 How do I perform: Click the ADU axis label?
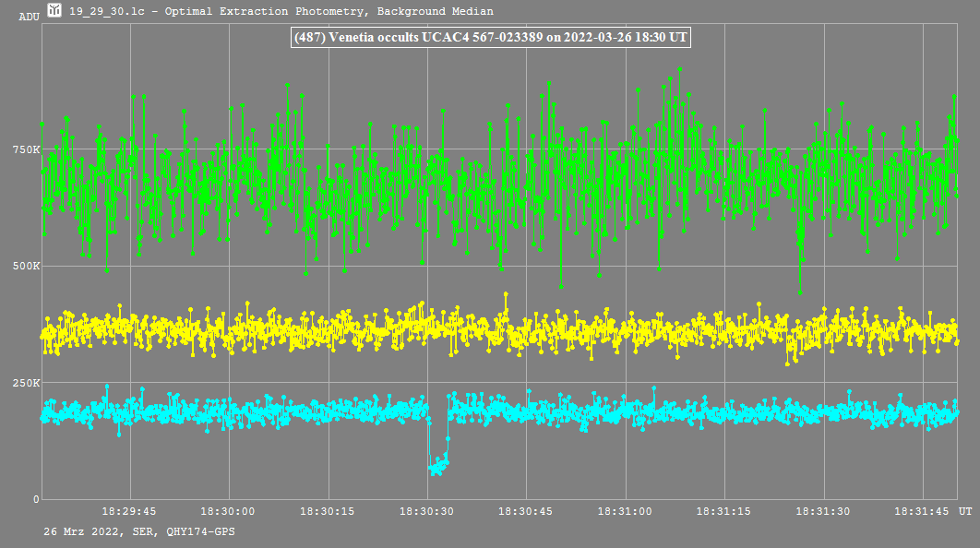tap(30, 18)
